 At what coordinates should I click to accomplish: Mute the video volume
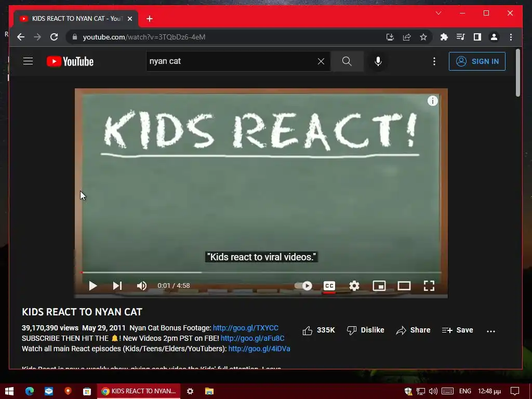pyautogui.click(x=142, y=286)
